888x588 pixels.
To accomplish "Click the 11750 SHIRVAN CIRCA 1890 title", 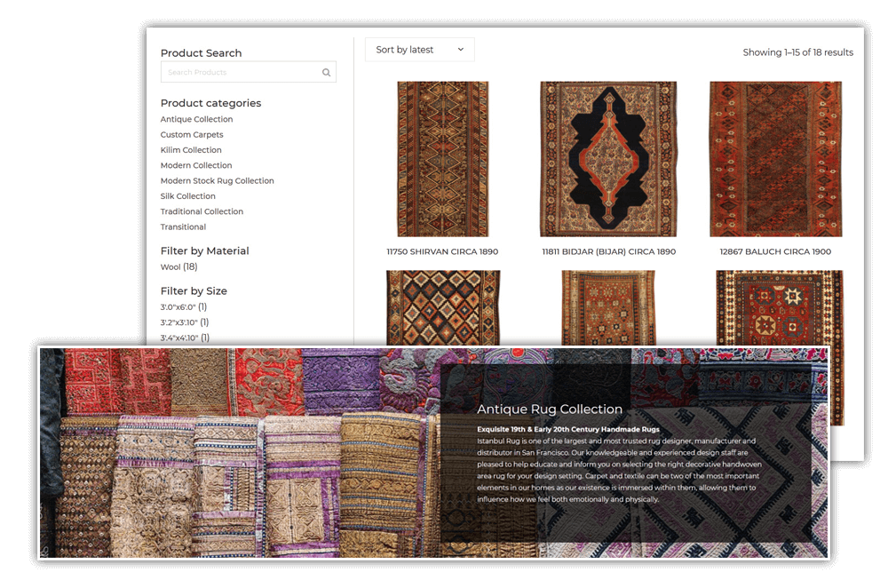I will pos(442,252).
